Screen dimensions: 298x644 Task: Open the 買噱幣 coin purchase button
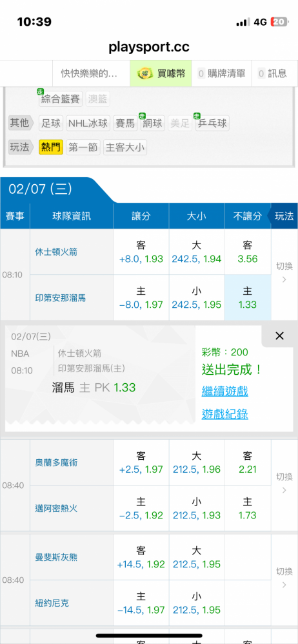(x=161, y=73)
